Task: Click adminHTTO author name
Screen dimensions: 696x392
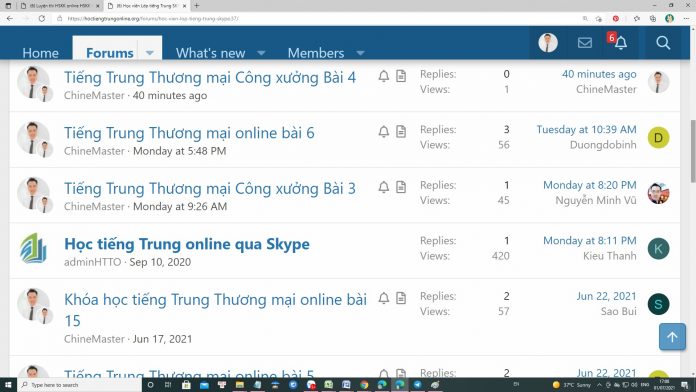Action: click(92, 262)
